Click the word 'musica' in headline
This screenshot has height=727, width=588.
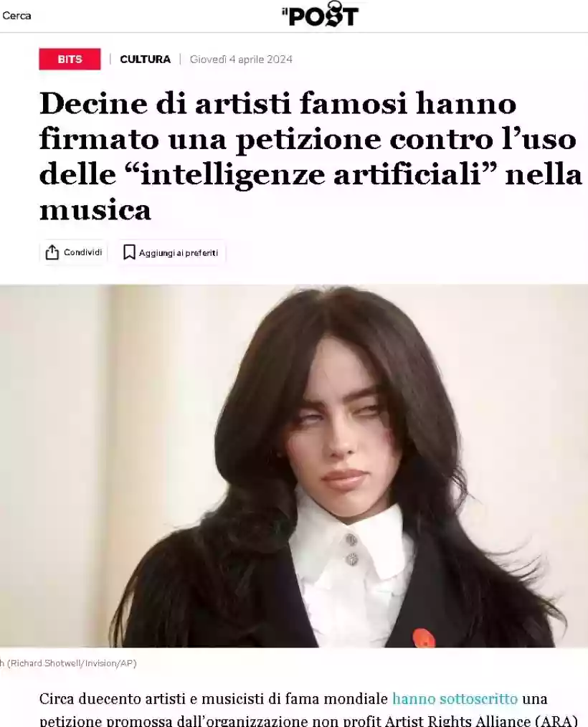(95, 210)
